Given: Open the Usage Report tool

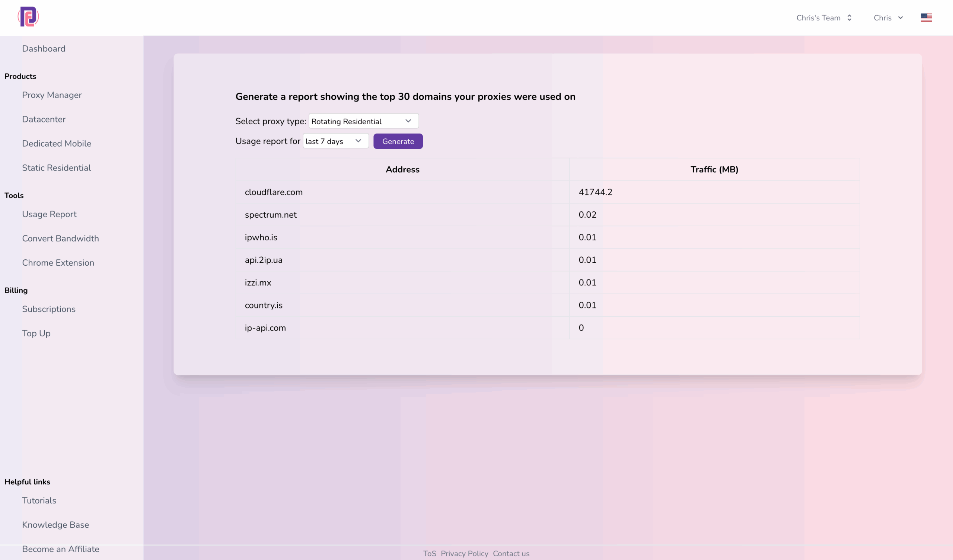Looking at the screenshot, I should pyautogui.click(x=49, y=214).
